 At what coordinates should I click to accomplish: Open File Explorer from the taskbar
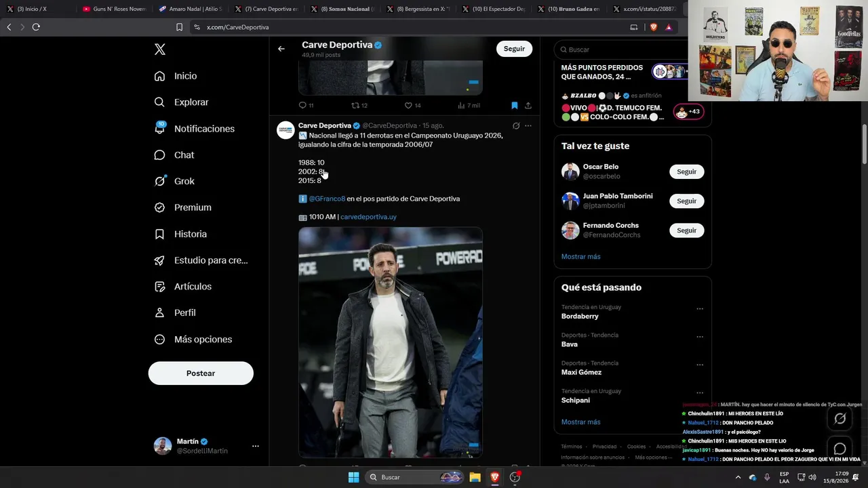[x=475, y=477]
